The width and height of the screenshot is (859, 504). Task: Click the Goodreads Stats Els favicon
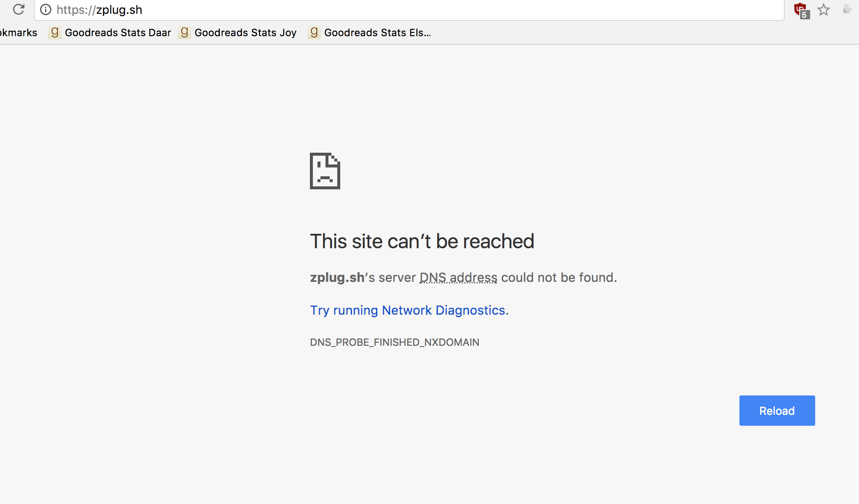[314, 32]
